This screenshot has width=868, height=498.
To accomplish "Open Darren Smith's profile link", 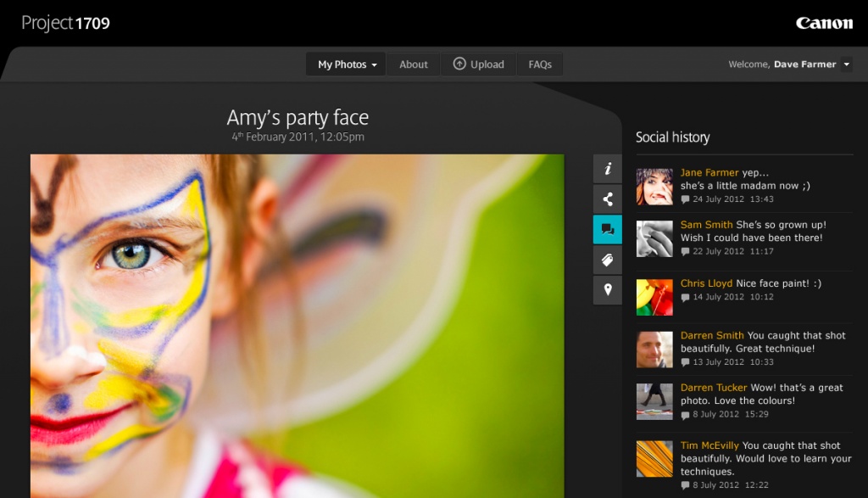I will [712, 335].
